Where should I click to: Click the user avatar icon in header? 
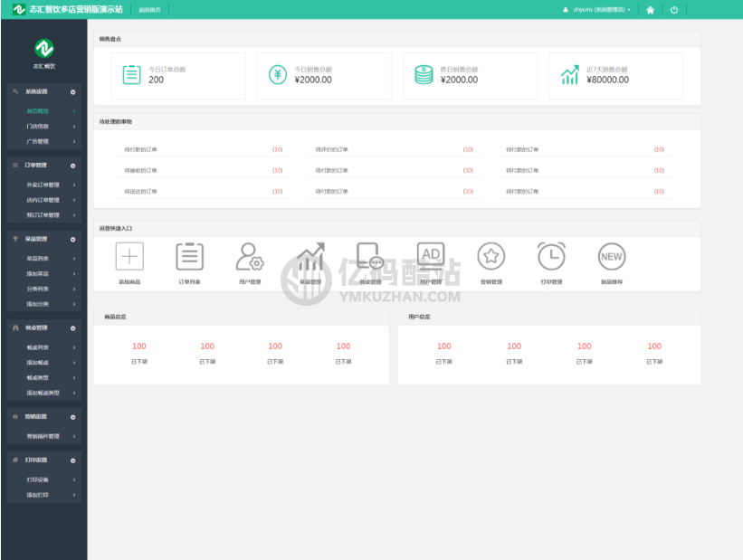click(566, 9)
